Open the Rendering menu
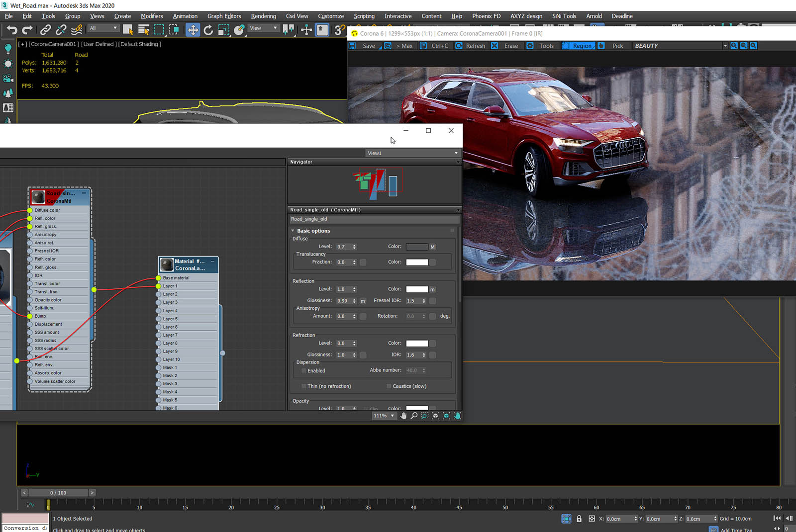Image resolution: width=796 pixels, height=532 pixels. click(263, 16)
